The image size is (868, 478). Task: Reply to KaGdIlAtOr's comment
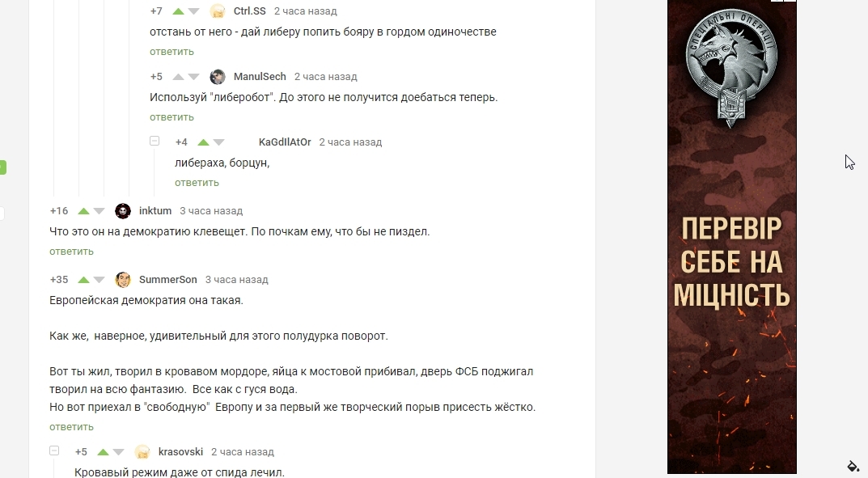[197, 183]
